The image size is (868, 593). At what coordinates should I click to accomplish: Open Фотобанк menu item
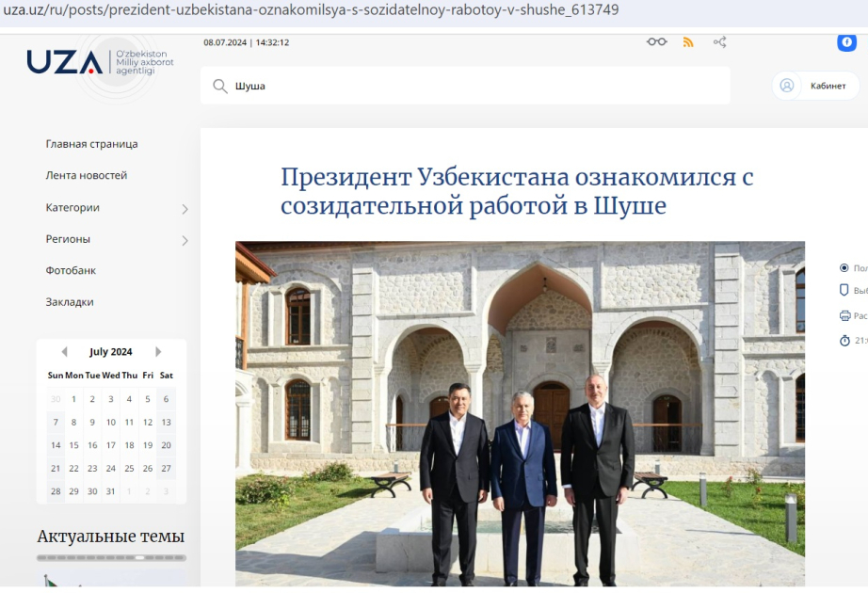click(71, 271)
